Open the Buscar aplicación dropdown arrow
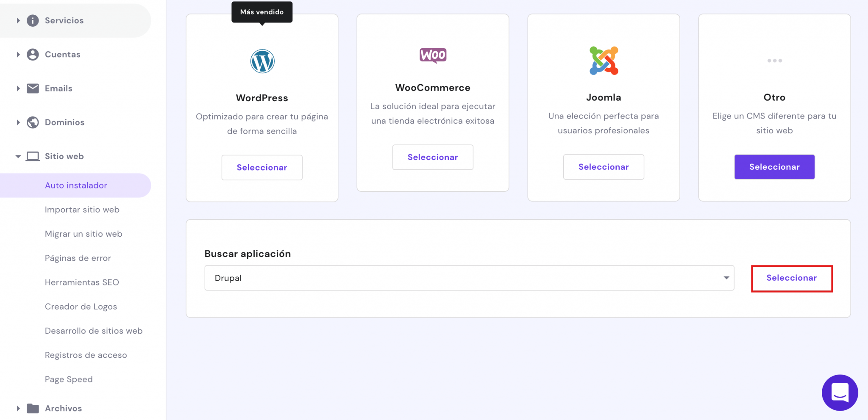The height and width of the screenshot is (420, 868). 726,278
